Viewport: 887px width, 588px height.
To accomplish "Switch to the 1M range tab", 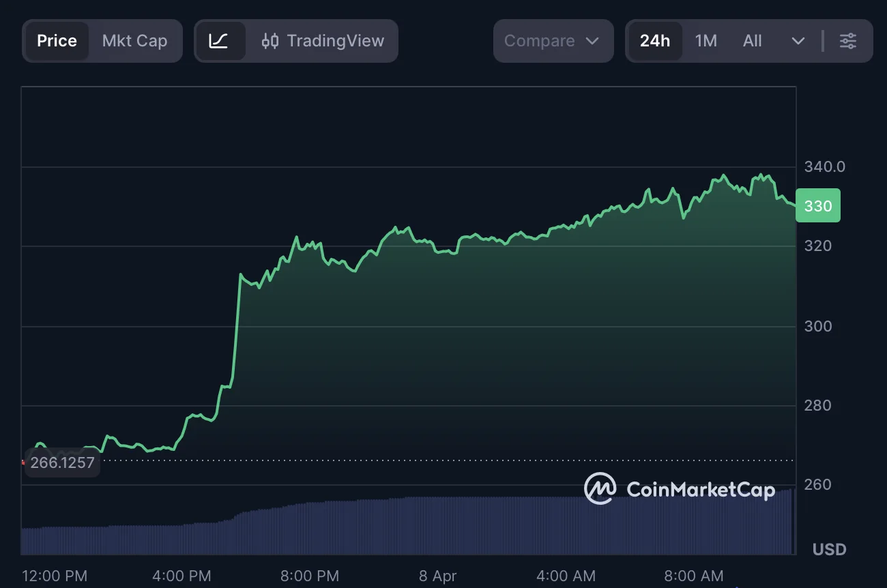I will [706, 41].
